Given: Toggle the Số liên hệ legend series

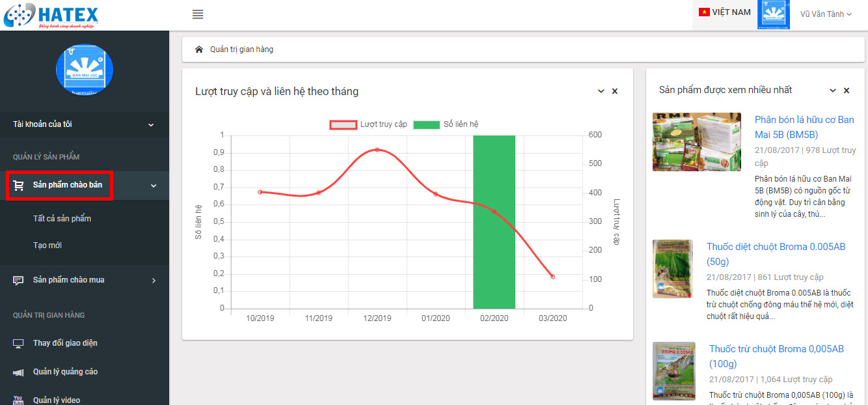Looking at the screenshot, I should 446,124.
